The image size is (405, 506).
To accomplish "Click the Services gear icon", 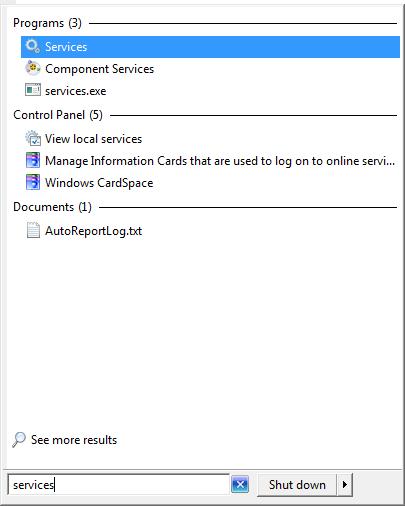I will pos(33,46).
